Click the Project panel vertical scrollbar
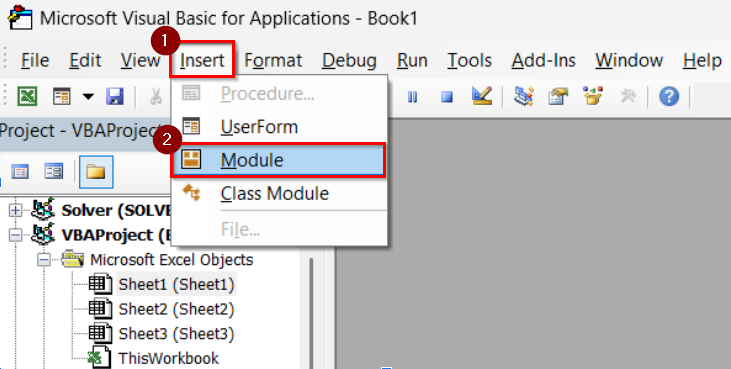731x369 pixels. pos(311,312)
